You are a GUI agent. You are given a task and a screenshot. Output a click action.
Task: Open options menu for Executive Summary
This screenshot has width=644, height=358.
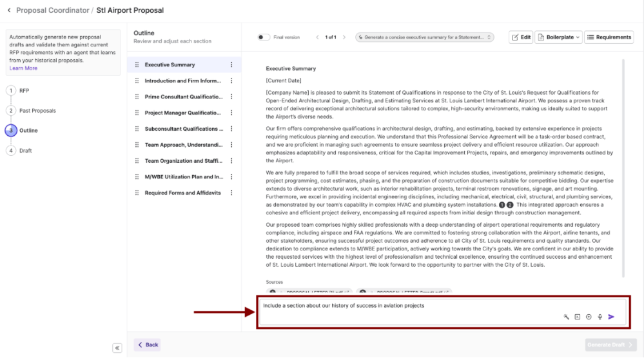coord(231,65)
